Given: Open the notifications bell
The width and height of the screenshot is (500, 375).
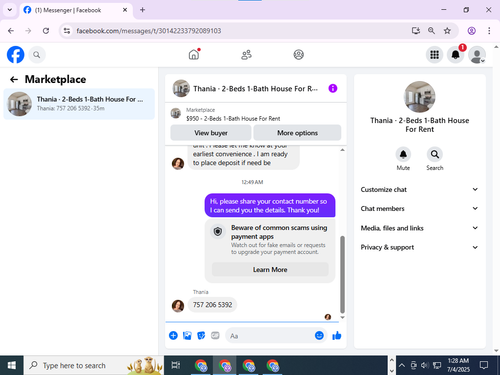Looking at the screenshot, I should tap(456, 55).
